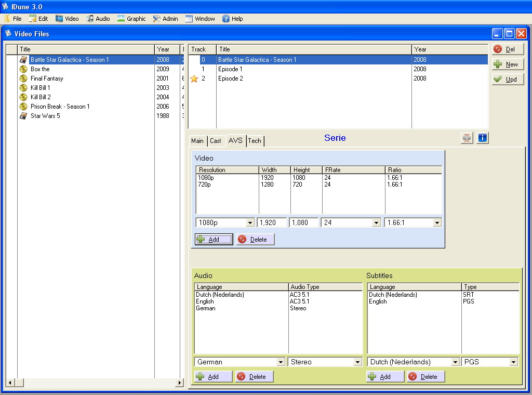Open the audio type dropdown showing Stereo
The height and width of the screenshot is (395, 532).
pos(357,362)
